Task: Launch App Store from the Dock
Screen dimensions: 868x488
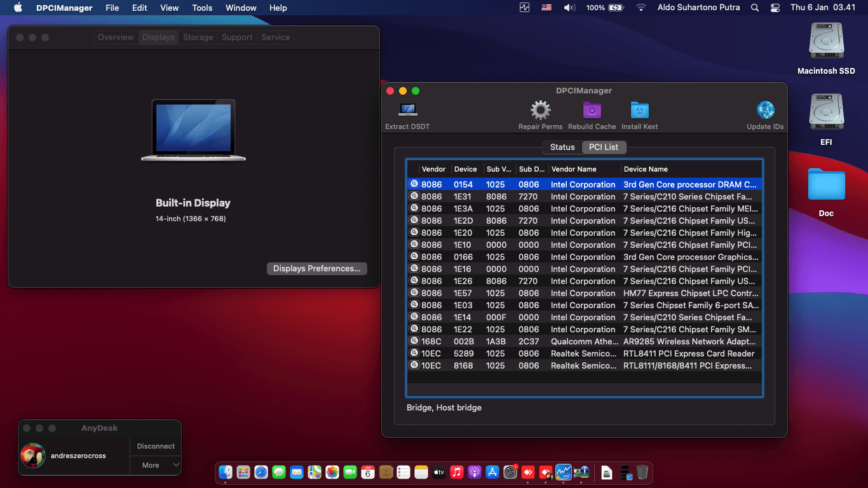Action: click(492, 473)
